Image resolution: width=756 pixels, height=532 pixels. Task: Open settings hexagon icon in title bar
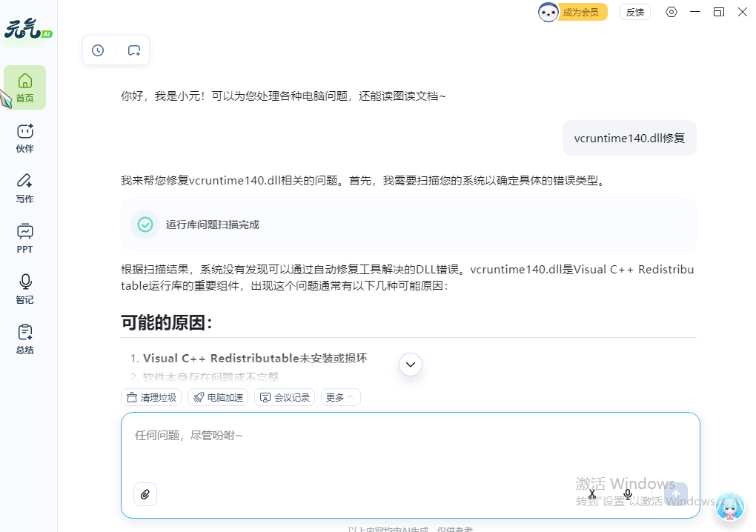tap(672, 12)
